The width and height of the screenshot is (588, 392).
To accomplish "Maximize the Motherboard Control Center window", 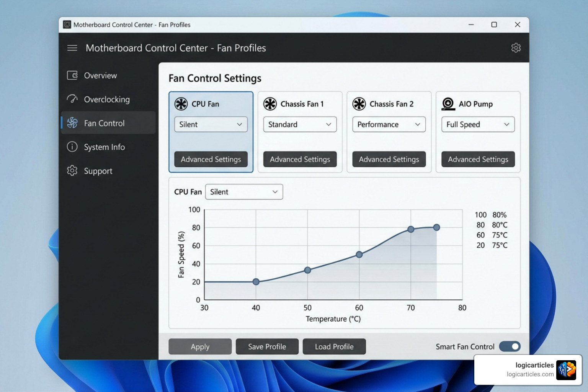I will click(x=494, y=24).
